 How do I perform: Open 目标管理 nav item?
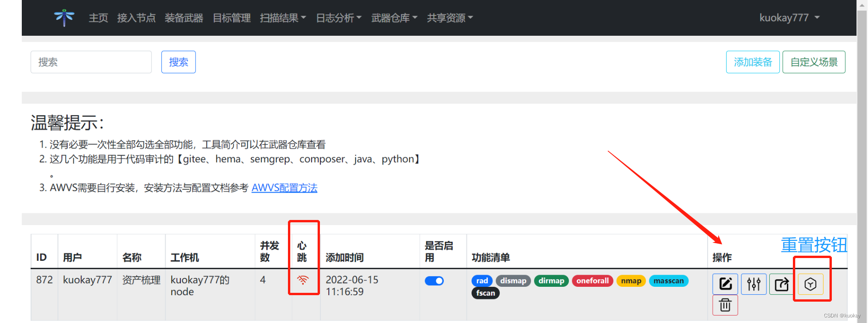[x=231, y=18]
